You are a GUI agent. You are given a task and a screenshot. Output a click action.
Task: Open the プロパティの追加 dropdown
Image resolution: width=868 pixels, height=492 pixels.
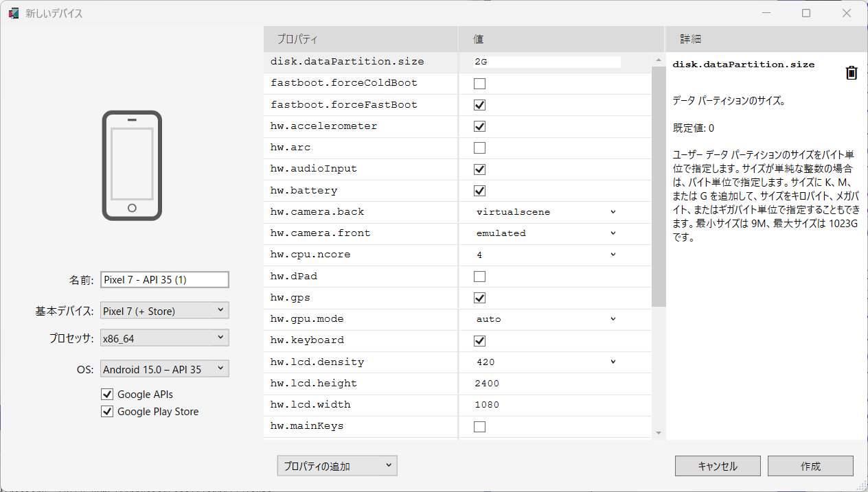[336, 466]
